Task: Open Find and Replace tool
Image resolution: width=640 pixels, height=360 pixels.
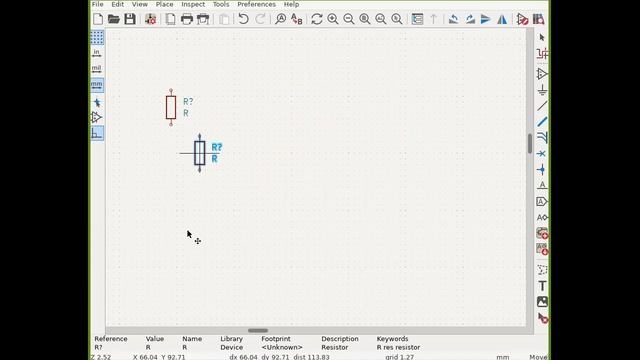Action: 297,19
